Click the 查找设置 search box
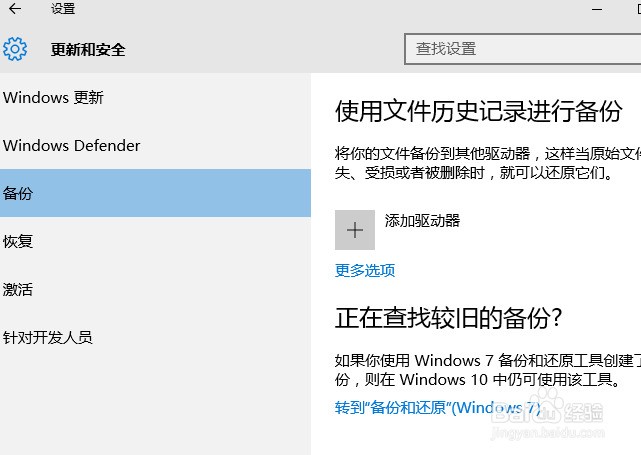The height and width of the screenshot is (455, 641). [x=522, y=48]
